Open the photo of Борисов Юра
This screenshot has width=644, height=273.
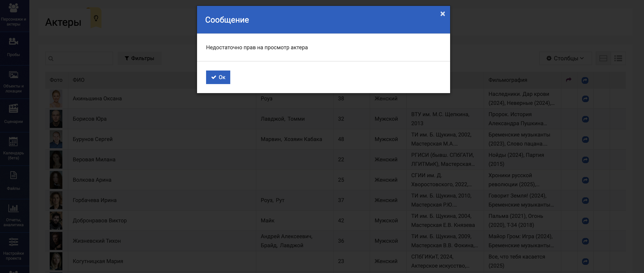click(x=56, y=119)
